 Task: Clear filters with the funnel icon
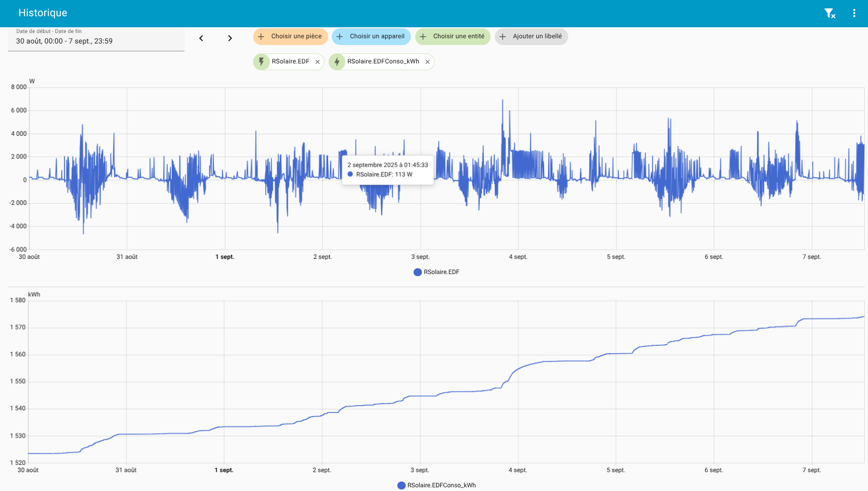(829, 13)
